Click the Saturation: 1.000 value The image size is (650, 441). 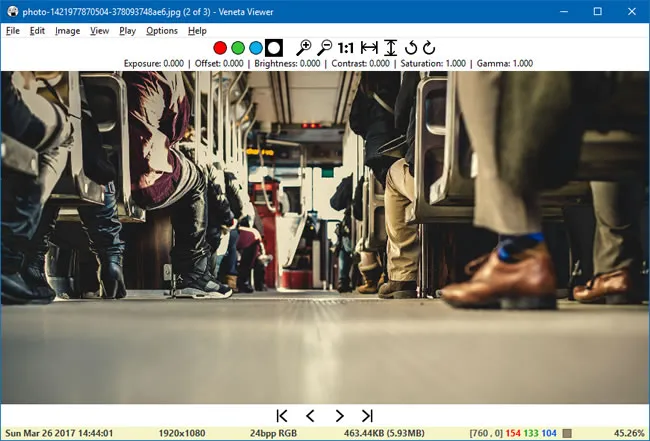tap(433, 63)
